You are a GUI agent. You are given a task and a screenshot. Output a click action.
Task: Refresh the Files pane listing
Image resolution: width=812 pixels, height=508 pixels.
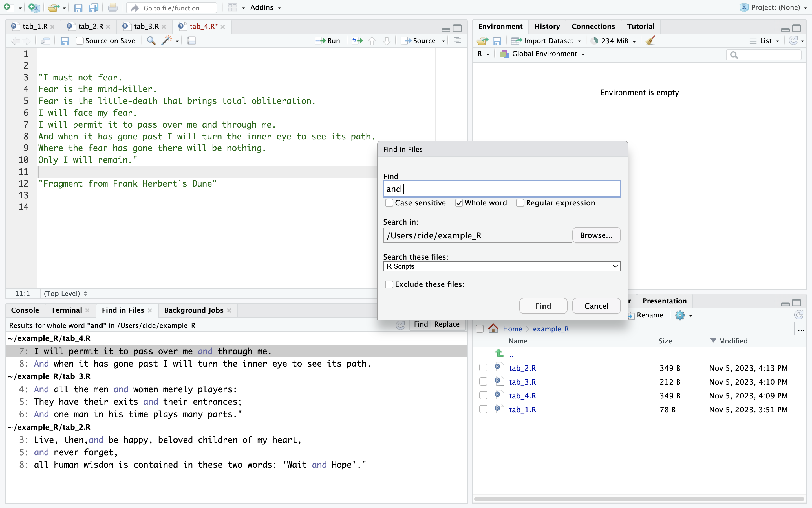coord(798,315)
